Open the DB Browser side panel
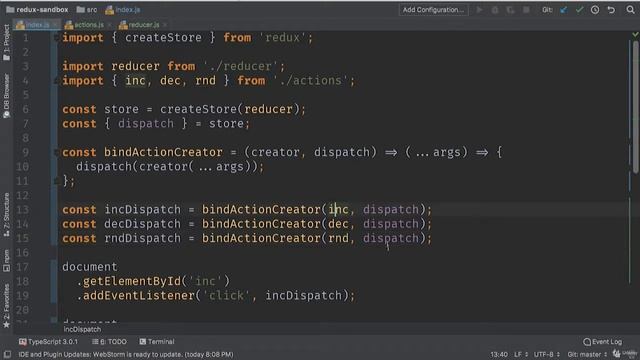Image resolution: width=640 pixels, height=360 pixels. click(7, 96)
